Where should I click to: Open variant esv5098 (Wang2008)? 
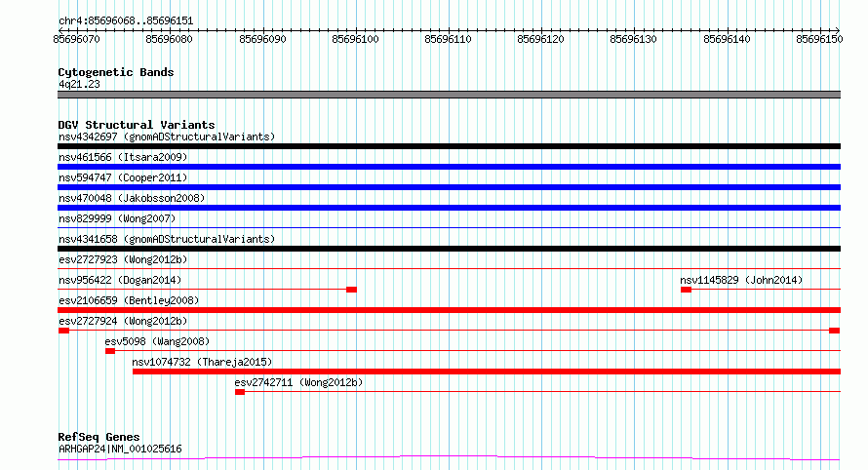coord(157,341)
